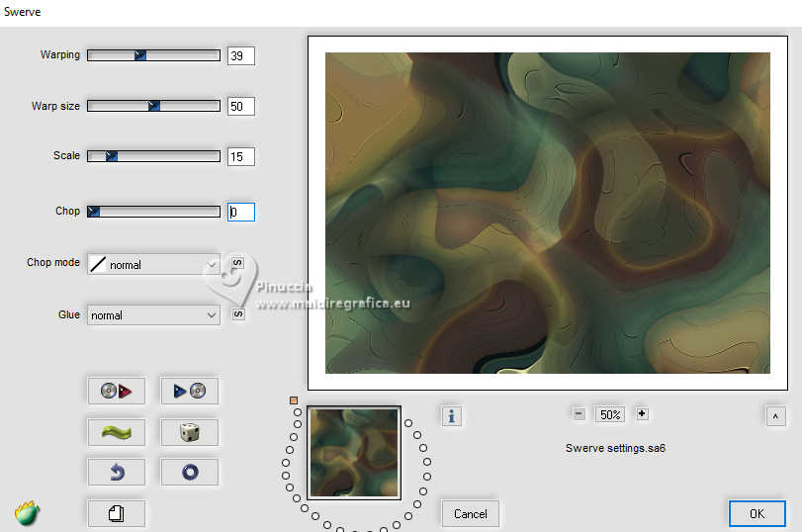Click the save settings arrow-and-disc icon
The width and height of the screenshot is (802, 532).
(189, 392)
